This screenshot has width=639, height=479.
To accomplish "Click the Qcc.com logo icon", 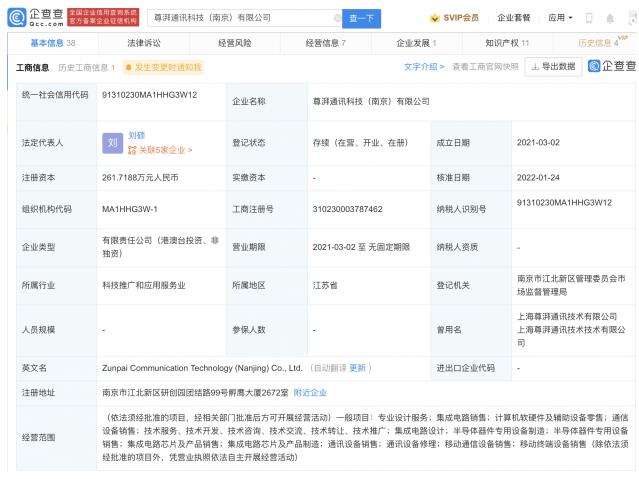I will [17, 18].
